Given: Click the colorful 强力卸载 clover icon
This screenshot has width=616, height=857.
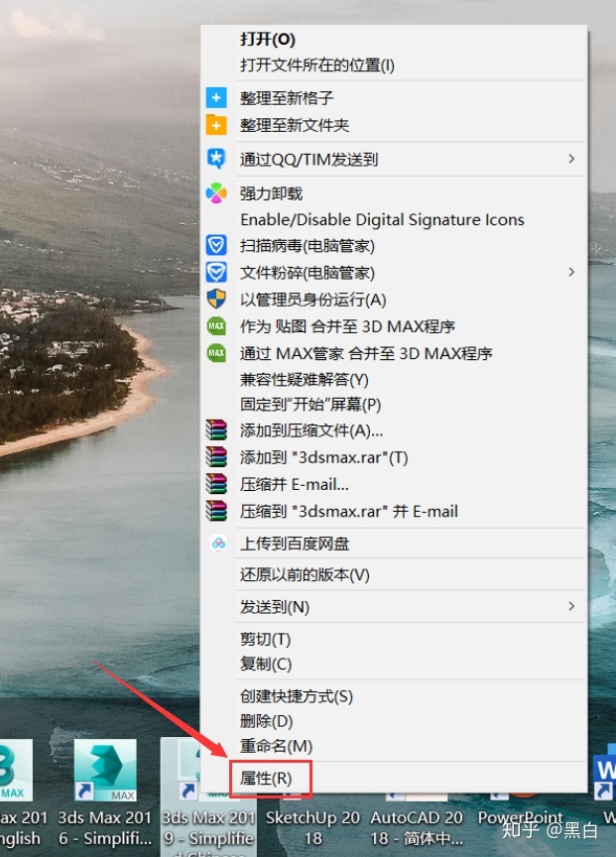Looking at the screenshot, I should pyautogui.click(x=216, y=193).
